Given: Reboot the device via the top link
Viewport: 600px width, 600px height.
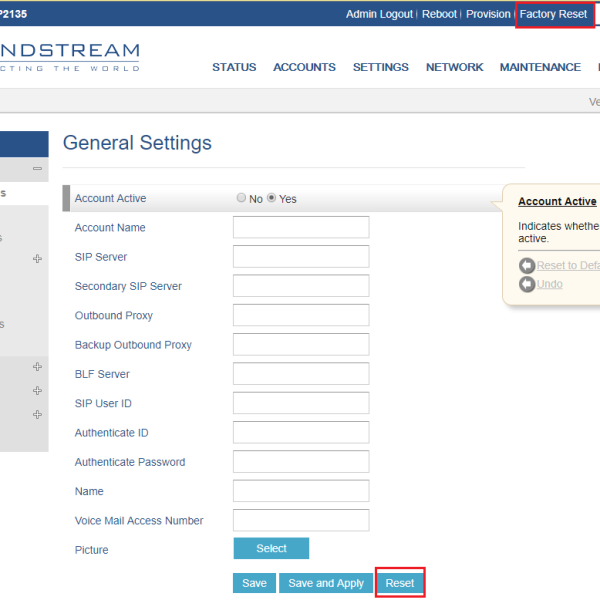Looking at the screenshot, I should tap(439, 15).
